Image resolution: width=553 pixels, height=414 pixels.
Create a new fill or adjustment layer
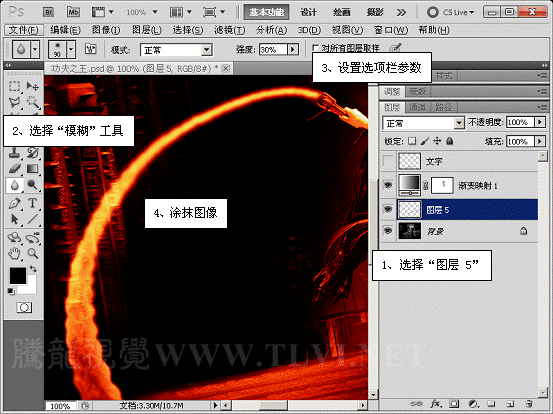(x=473, y=404)
